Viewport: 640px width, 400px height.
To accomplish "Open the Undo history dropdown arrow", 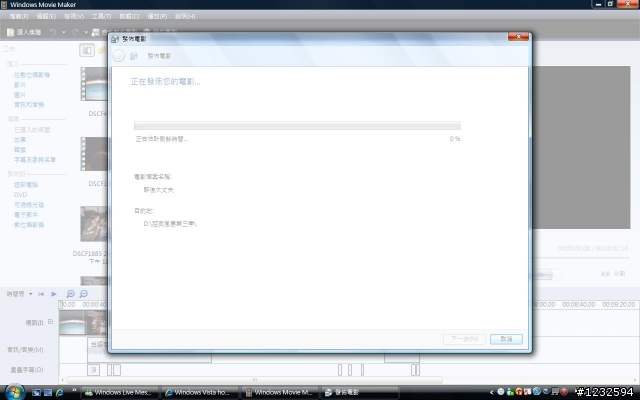I will pos(63,32).
